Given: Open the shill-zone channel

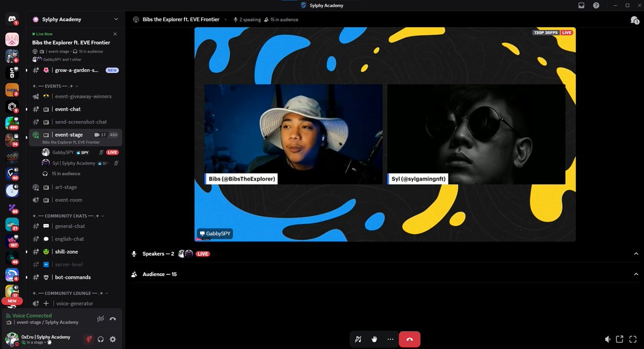Looking at the screenshot, I should (76, 252).
